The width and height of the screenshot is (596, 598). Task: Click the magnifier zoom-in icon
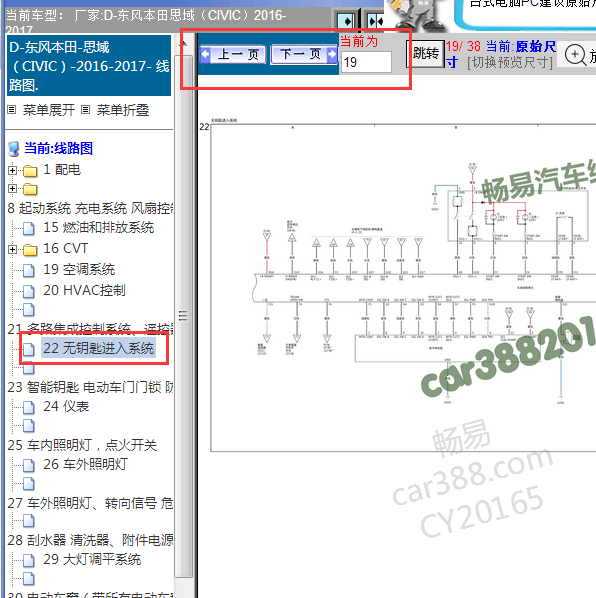tap(575, 55)
